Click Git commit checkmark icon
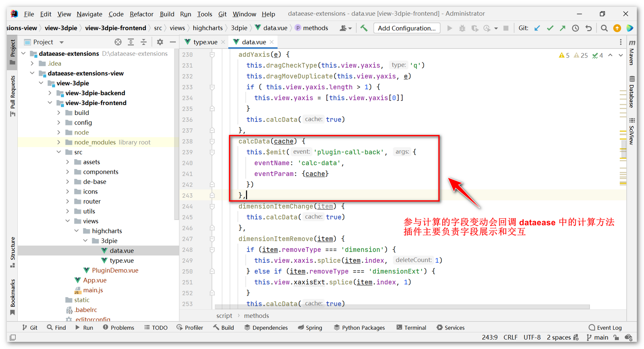644x349 pixels. [x=550, y=28]
